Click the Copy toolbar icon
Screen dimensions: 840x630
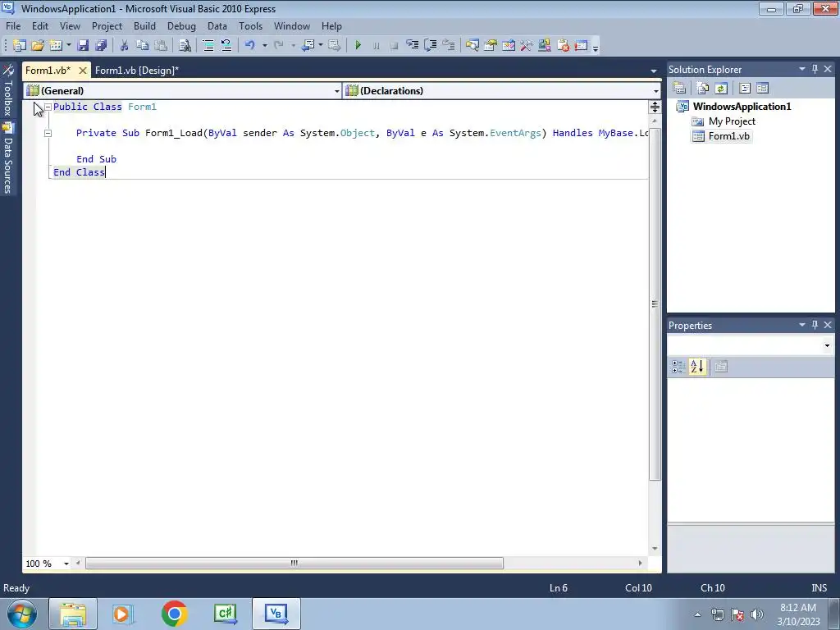(x=142, y=46)
